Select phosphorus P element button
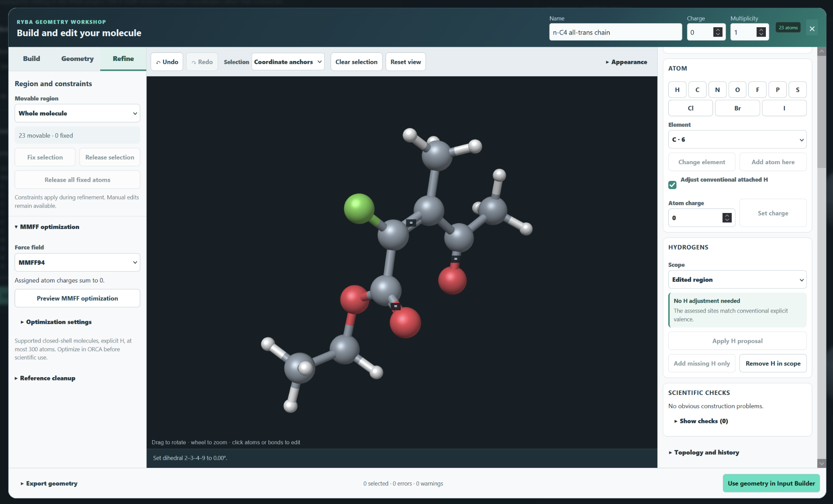833x504 pixels. [x=778, y=90]
